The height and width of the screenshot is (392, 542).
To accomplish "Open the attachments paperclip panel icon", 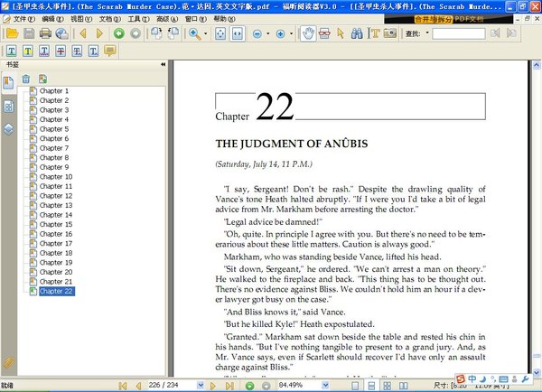I will click(8, 363).
